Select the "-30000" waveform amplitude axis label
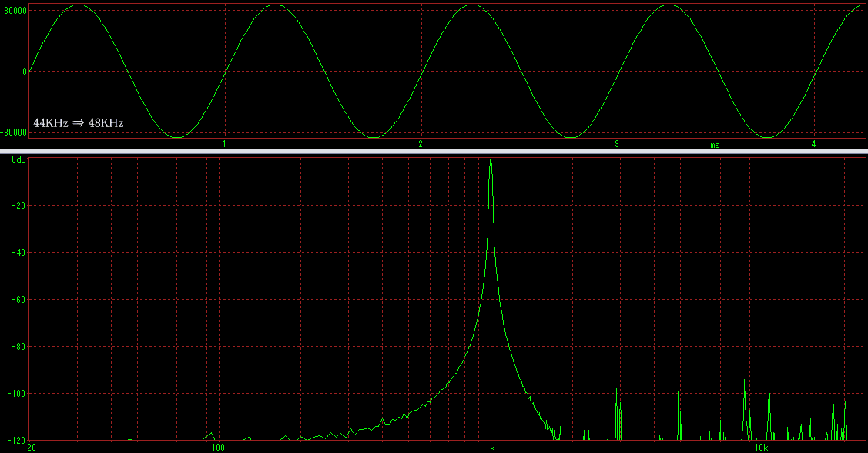 coord(14,133)
